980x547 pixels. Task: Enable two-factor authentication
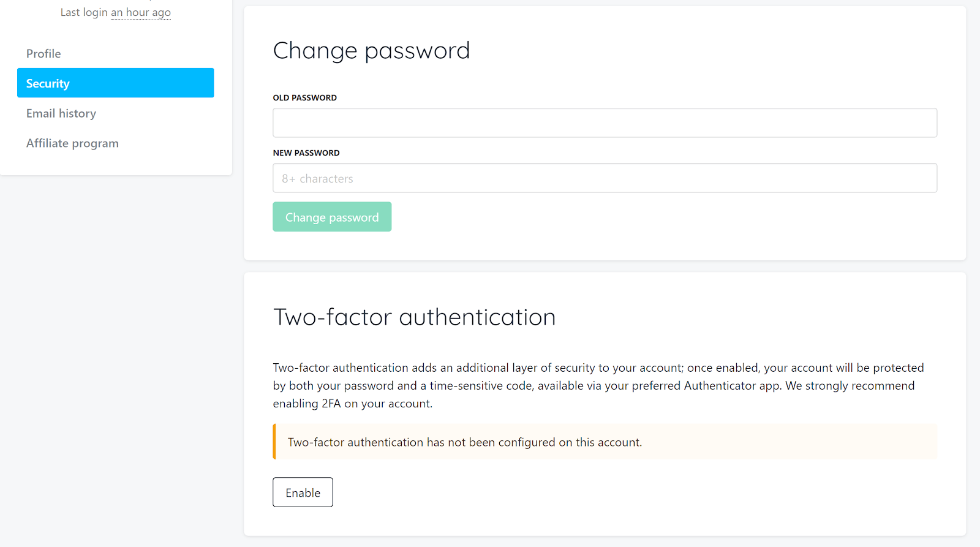click(303, 492)
